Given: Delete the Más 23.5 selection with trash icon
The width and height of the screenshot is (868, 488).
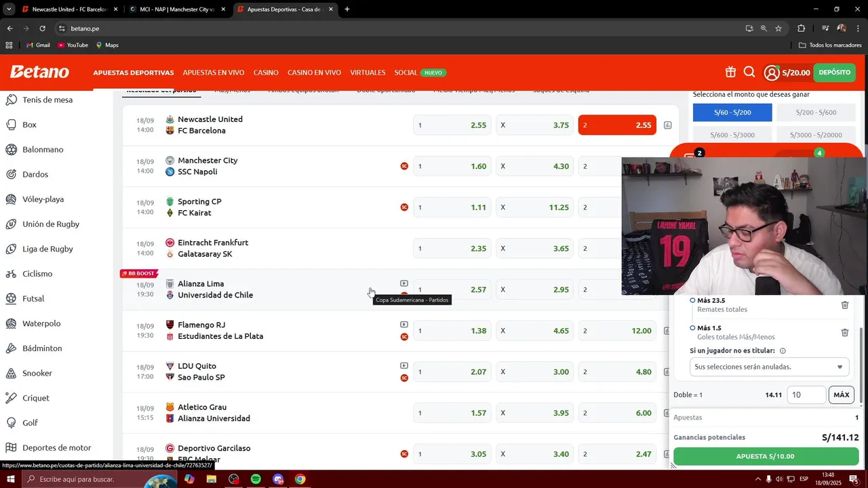Looking at the screenshot, I should [845, 305].
